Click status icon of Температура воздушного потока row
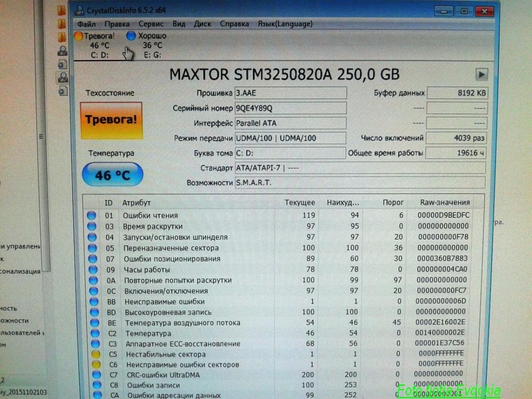Viewport: 532px width, 399px height. pyautogui.click(x=94, y=323)
